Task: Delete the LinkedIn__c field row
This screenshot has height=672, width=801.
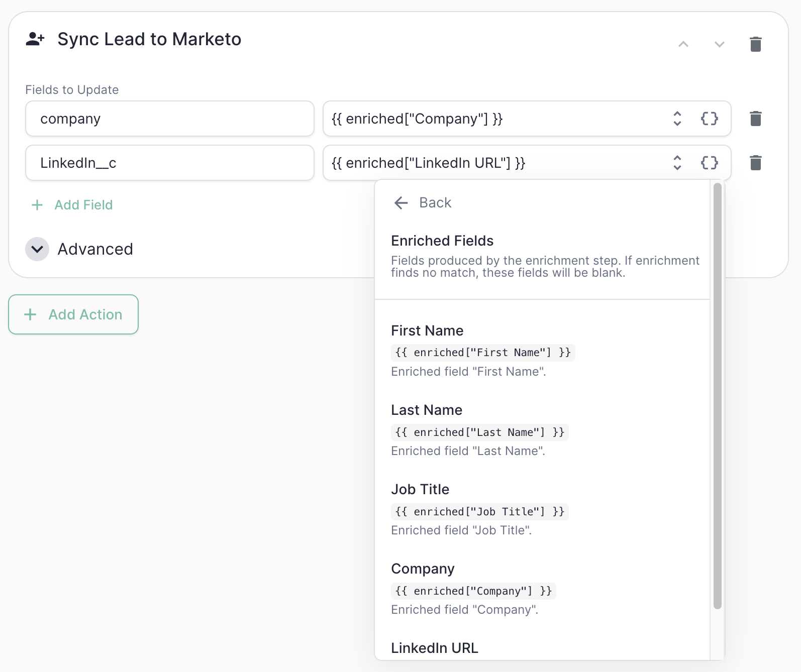Action: pyautogui.click(x=756, y=163)
